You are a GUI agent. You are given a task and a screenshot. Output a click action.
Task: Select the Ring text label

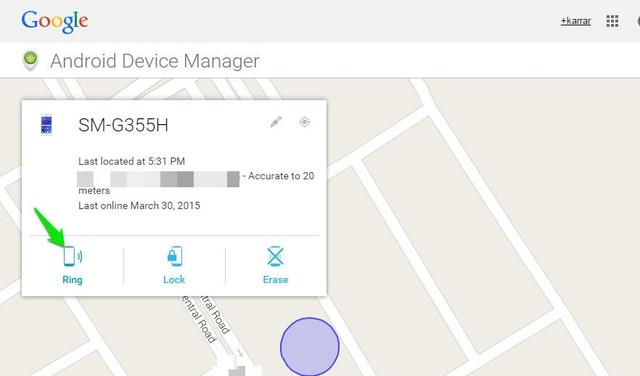tap(72, 280)
